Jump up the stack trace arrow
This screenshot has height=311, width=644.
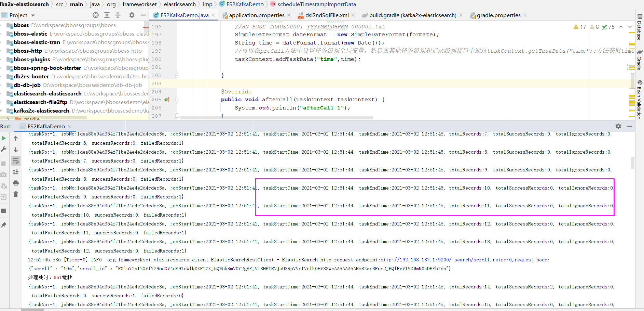click(16, 138)
